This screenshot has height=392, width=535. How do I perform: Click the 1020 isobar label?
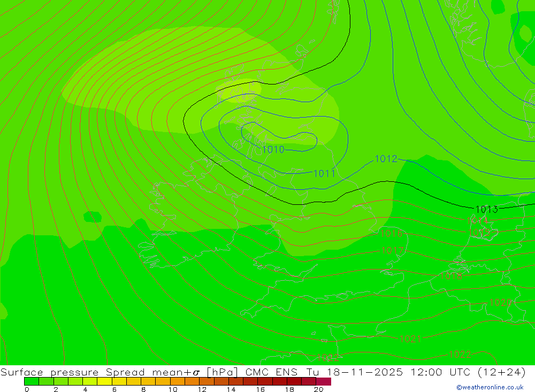tap(500, 302)
